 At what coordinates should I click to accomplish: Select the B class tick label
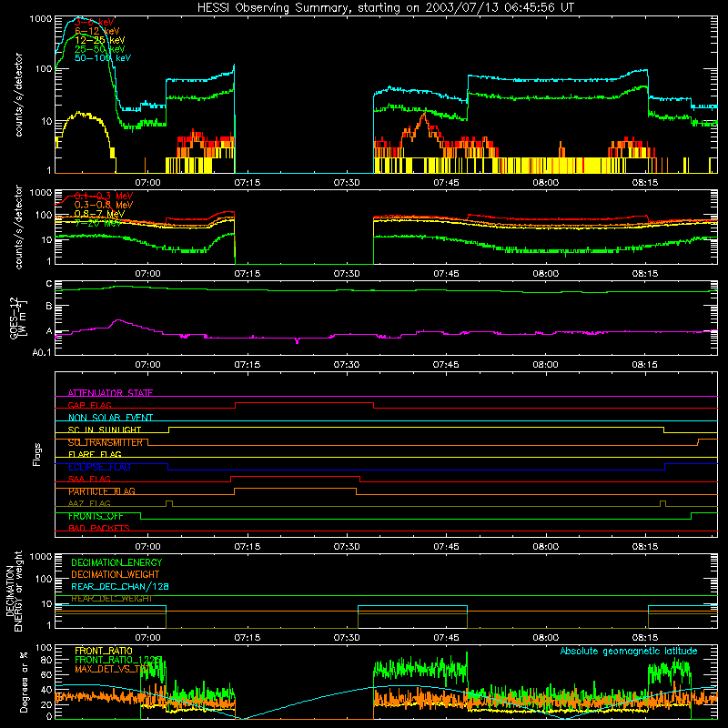pos(49,306)
